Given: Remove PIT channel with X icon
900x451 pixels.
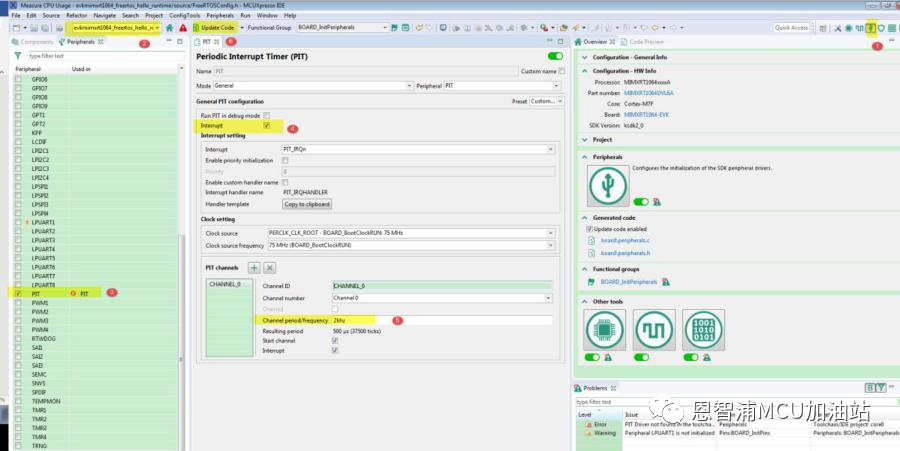Looking at the screenshot, I should click(269, 267).
